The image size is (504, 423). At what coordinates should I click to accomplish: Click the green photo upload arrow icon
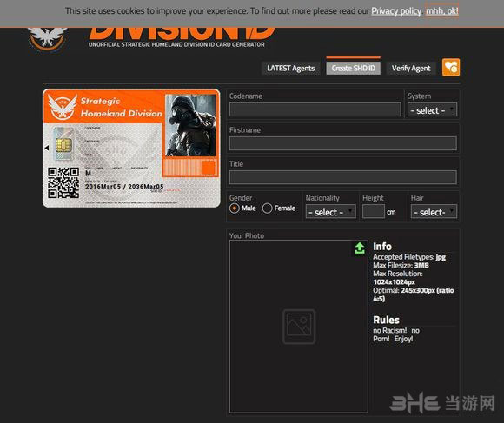point(360,248)
